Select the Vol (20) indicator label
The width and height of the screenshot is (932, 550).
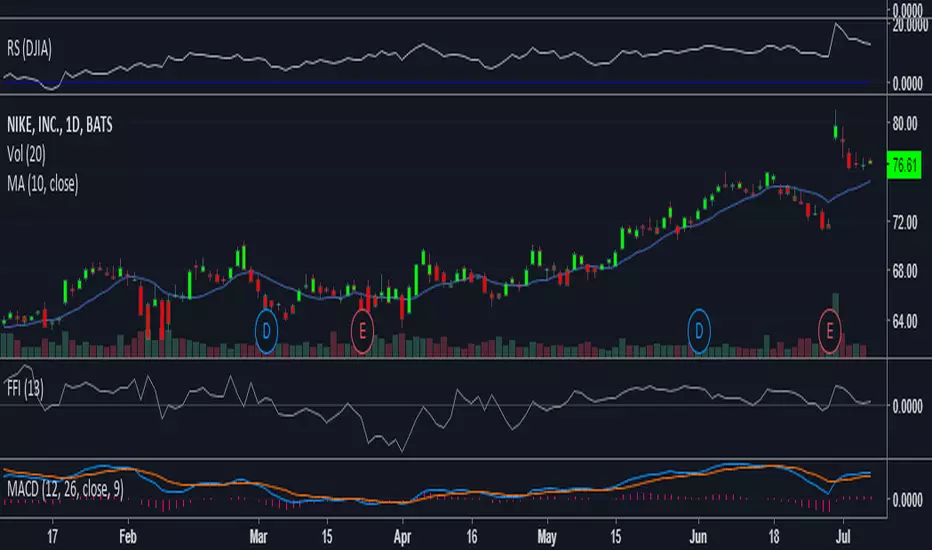(x=26, y=155)
